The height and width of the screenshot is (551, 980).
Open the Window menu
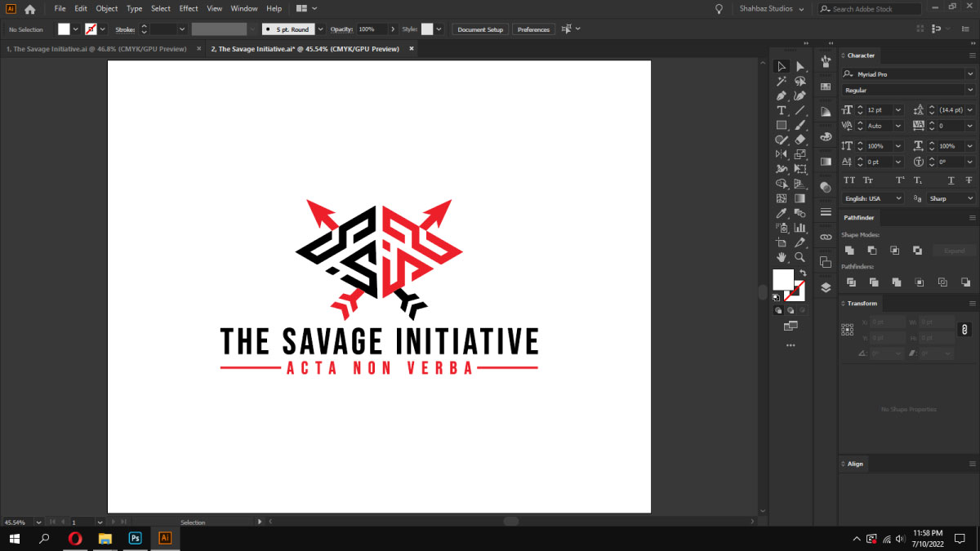243,8
